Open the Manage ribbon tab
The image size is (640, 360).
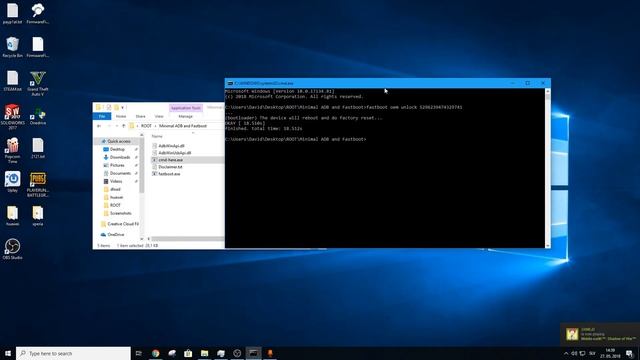185,116
